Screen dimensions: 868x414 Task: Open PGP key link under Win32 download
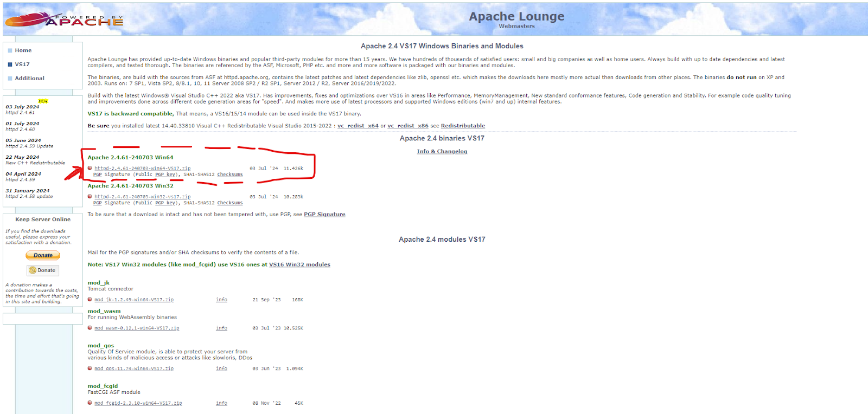[165, 203]
